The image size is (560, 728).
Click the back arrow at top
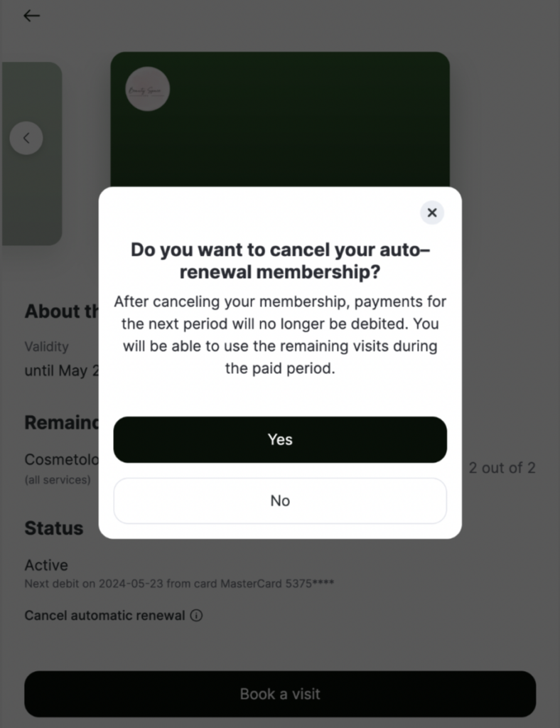(31, 16)
